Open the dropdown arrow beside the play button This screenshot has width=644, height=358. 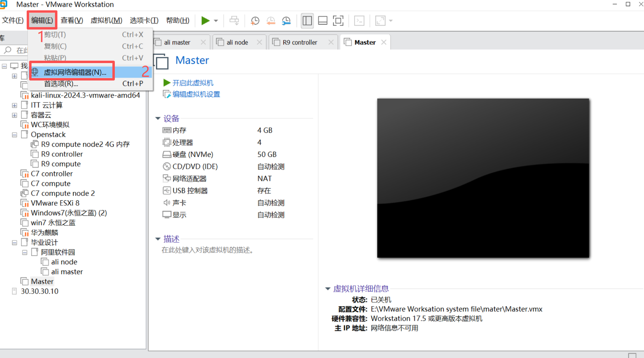click(x=216, y=21)
